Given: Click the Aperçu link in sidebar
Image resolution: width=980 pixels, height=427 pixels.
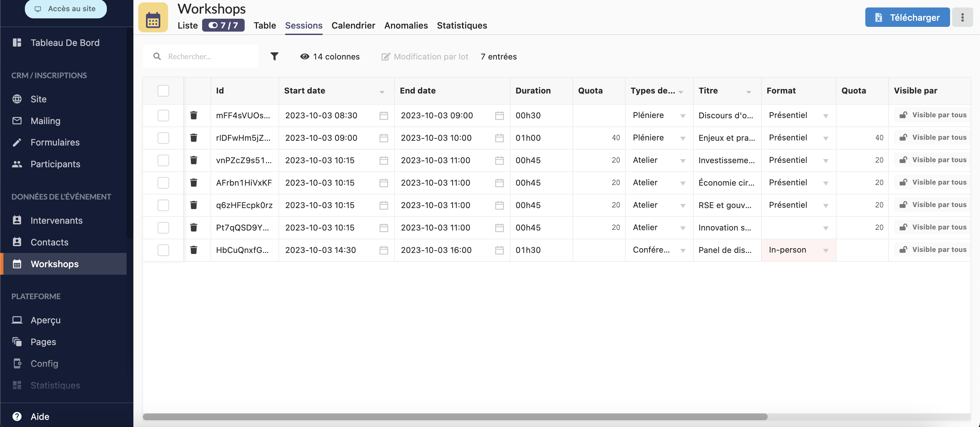Looking at the screenshot, I should click(x=45, y=319).
